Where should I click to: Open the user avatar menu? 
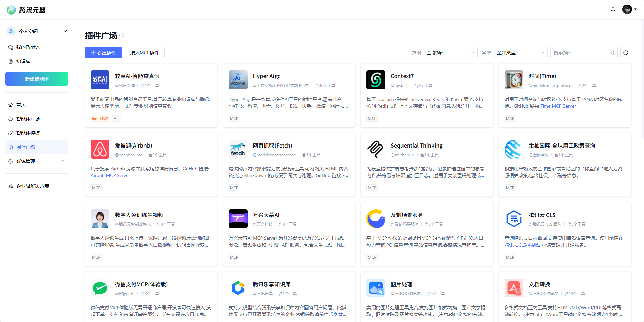click(x=629, y=9)
